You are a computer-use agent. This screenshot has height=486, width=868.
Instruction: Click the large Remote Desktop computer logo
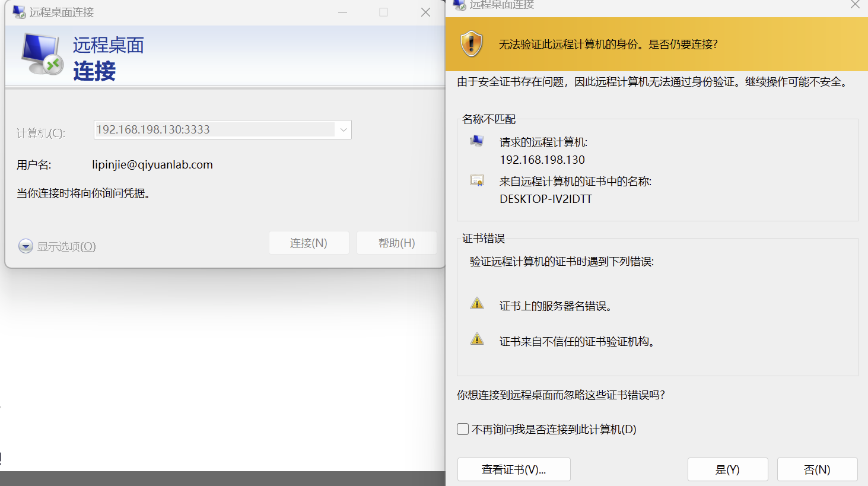pyautogui.click(x=42, y=54)
